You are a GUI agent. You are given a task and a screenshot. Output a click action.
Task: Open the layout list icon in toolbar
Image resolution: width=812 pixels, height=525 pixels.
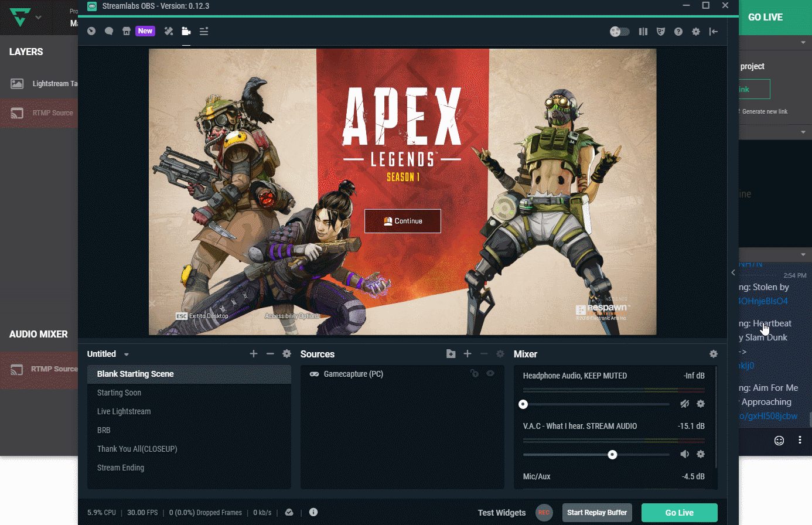(x=204, y=31)
